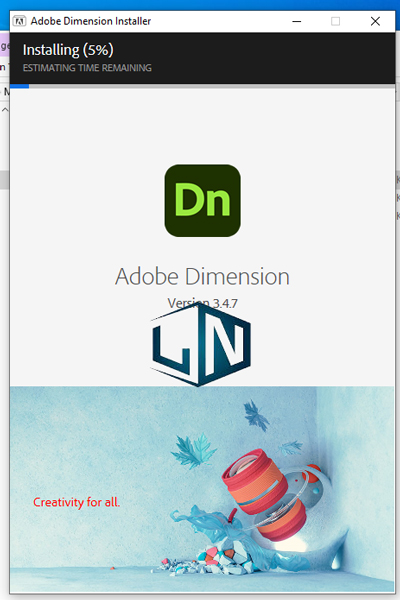400x600 pixels.
Task: Click the disabled maximize button in title bar
Action: [x=335, y=21]
